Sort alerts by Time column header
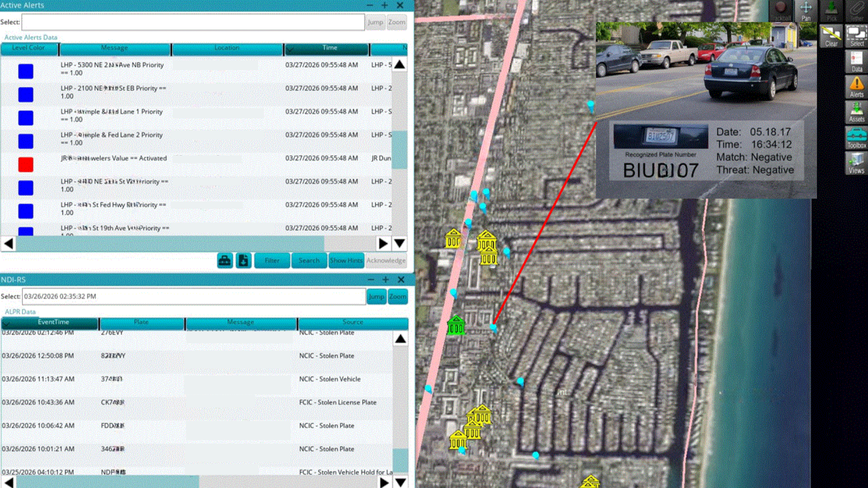Image resolution: width=868 pixels, height=488 pixels. pos(330,48)
